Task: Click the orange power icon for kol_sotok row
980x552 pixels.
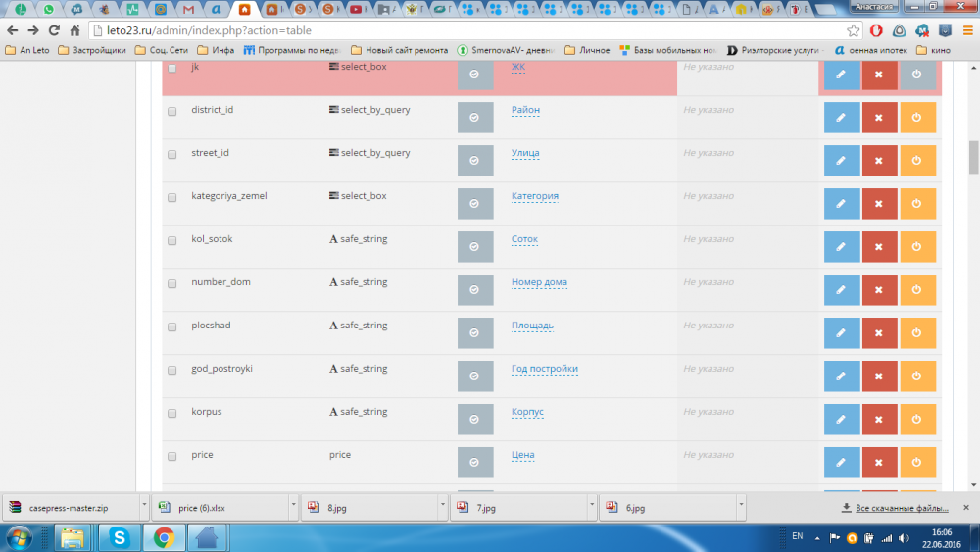Action: (917, 246)
